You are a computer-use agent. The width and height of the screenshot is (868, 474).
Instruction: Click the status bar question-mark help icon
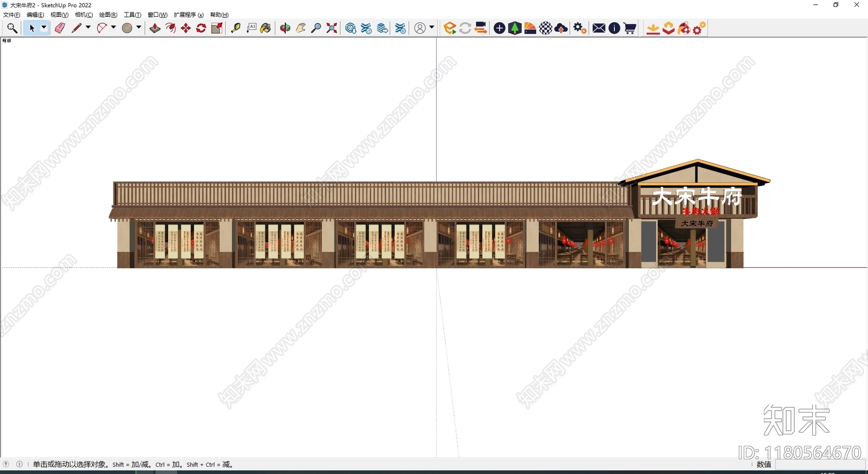pos(6,464)
